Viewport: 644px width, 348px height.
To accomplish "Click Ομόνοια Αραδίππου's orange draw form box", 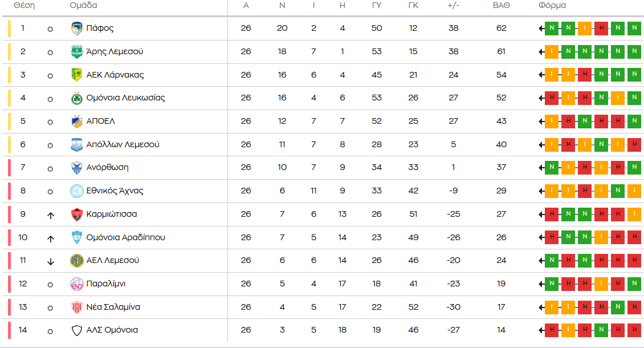I will pyautogui.click(x=601, y=237).
